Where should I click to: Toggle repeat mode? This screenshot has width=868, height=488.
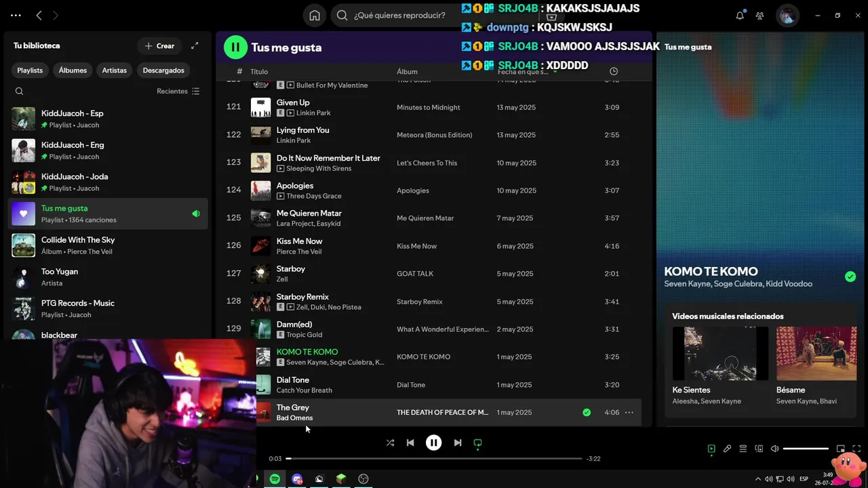[477, 443]
